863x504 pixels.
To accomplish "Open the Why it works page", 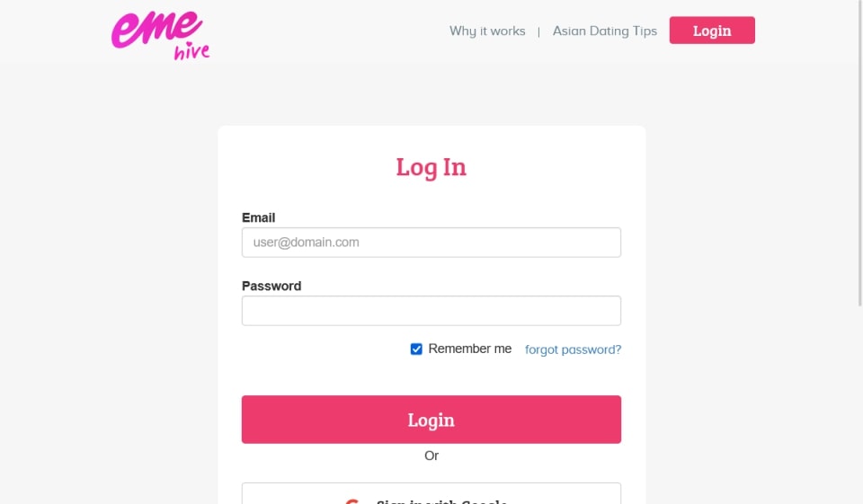I will point(487,31).
